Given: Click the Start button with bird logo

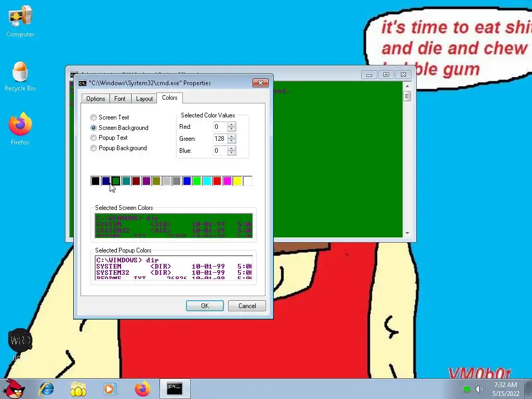Looking at the screenshot, I should pyautogui.click(x=14, y=389).
